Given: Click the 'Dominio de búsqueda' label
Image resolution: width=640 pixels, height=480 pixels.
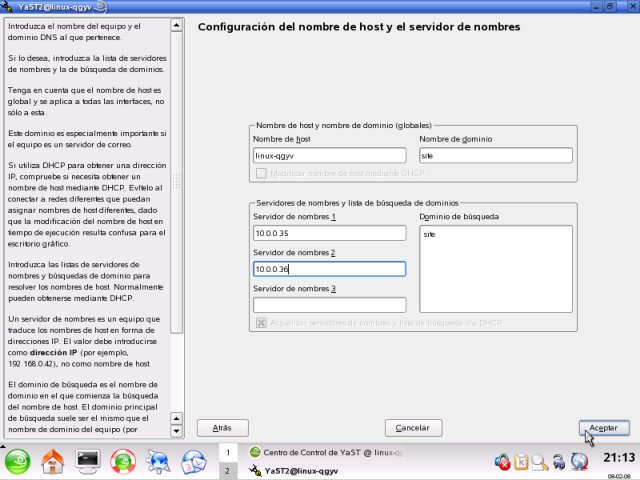Looking at the screenshot, I should (x=459, y=217).
